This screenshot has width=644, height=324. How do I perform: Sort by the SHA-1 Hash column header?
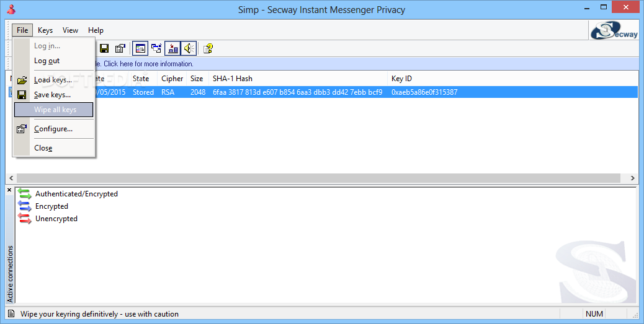(298, 78)
